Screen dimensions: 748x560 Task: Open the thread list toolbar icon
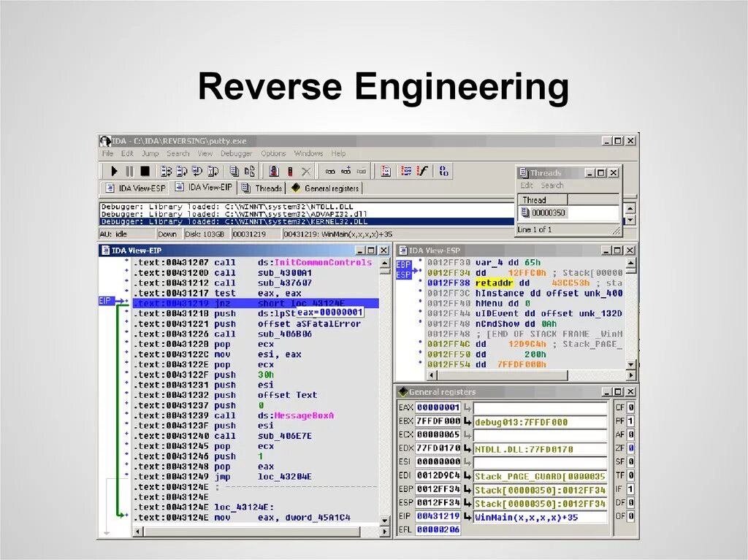tap(234, 171)
